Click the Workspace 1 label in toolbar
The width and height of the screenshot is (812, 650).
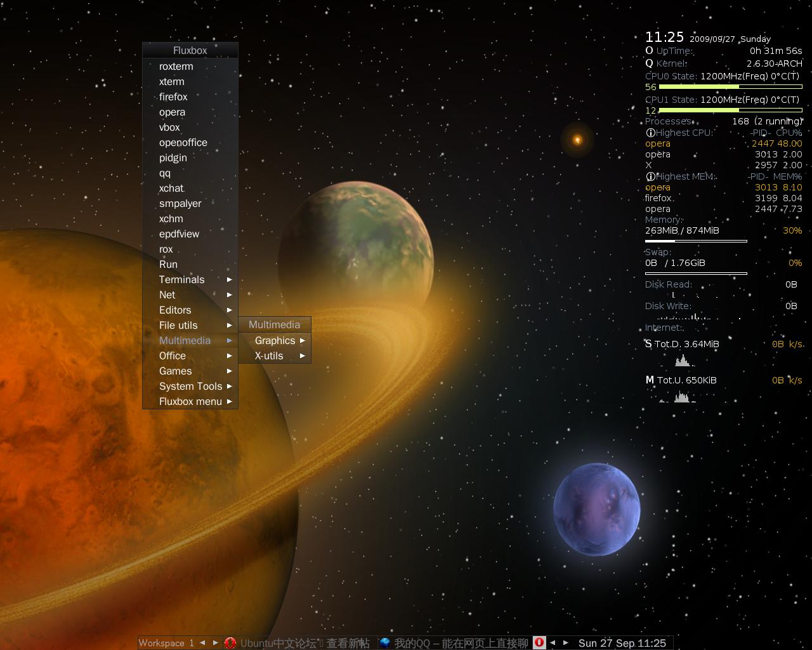(x=166, y=643)
